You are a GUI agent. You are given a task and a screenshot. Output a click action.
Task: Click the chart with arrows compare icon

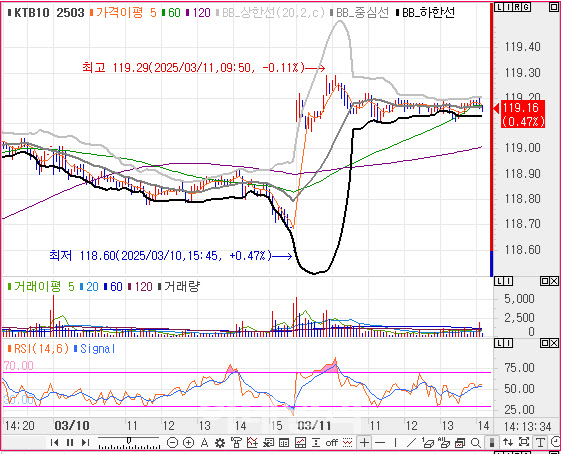(x=268, y=443)
